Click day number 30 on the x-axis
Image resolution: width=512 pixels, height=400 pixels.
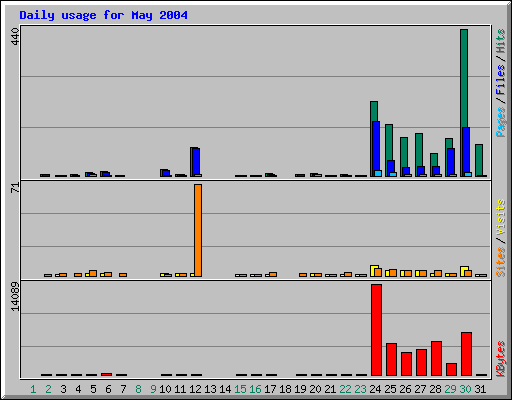(x=465, y=389)
